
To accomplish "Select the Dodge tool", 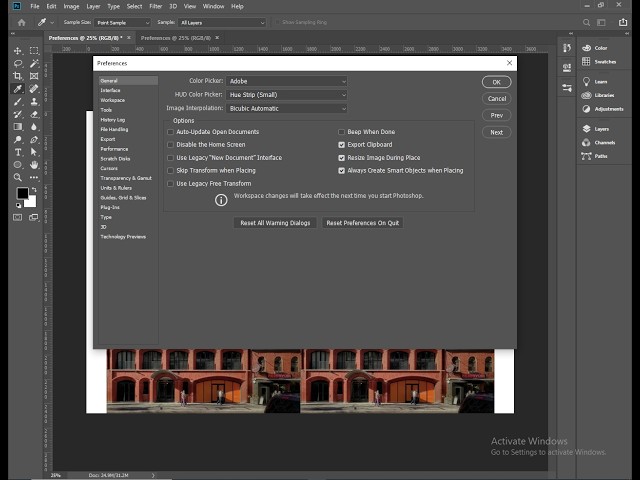I will tap(18, 140).
